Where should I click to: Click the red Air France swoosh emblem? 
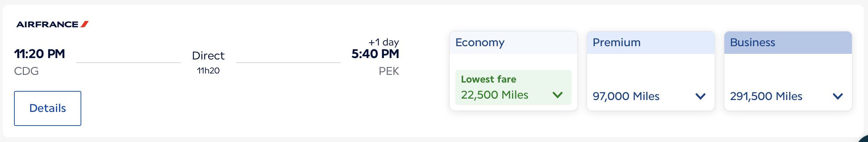point(84,24)
